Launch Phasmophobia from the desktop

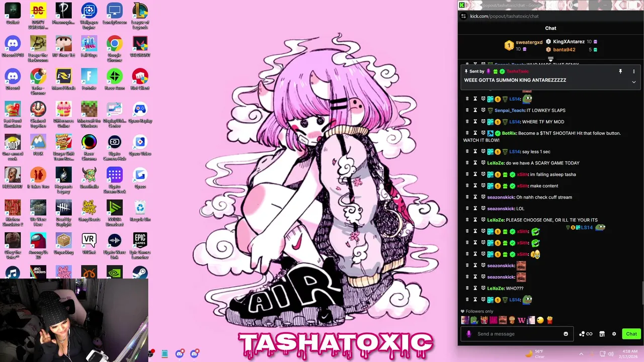63,14
